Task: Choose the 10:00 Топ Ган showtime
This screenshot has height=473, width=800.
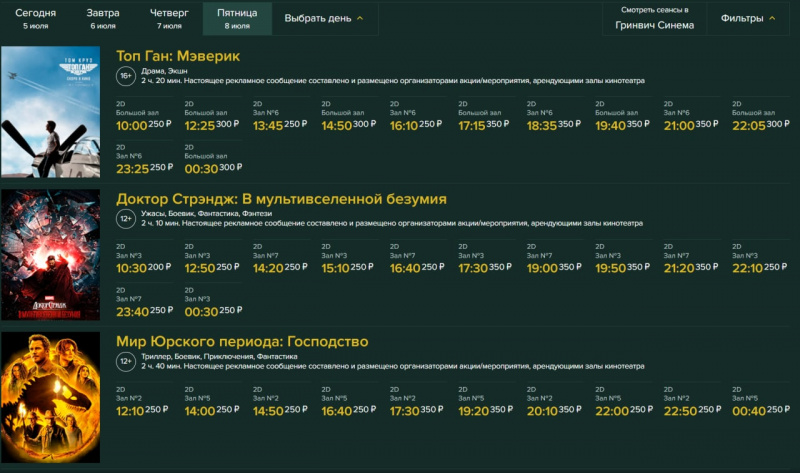Action: click(132, 125)
